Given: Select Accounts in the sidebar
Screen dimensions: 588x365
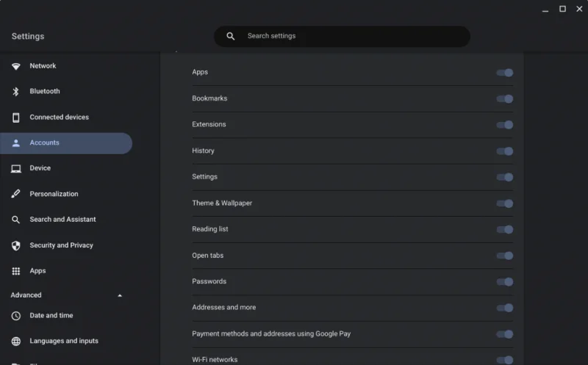Looking at the screenshot, I should (x=66, y=143).
